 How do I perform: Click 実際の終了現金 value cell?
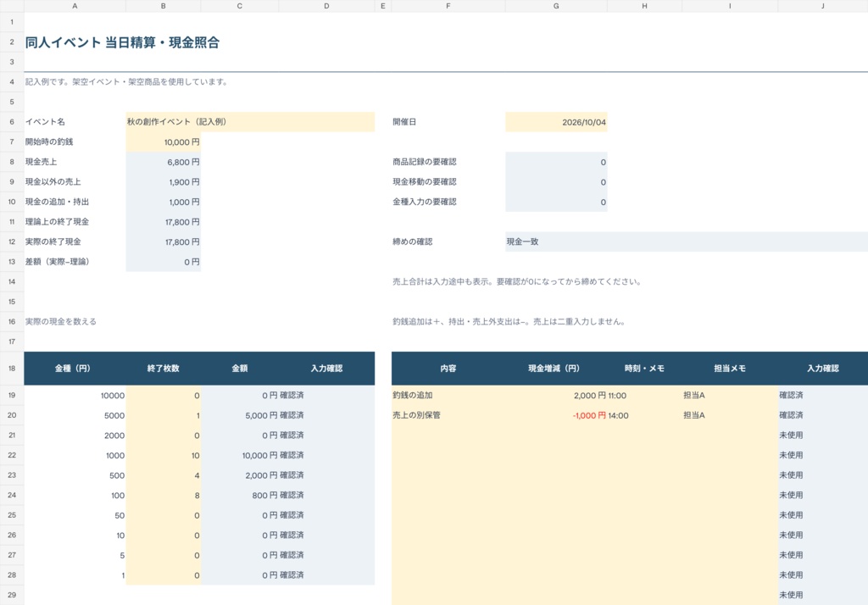pyautogui.click(x=164, y=241)
